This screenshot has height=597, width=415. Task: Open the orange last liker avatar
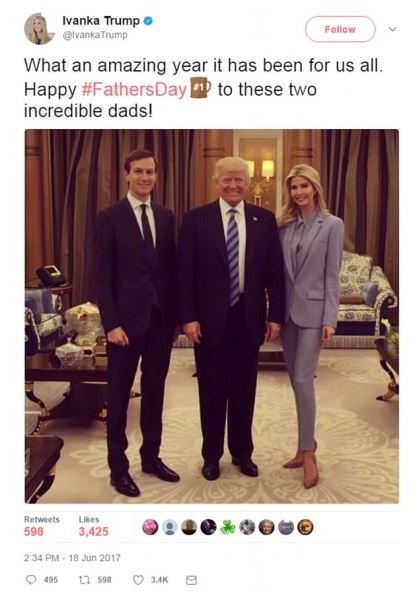[x=305, y=527]
